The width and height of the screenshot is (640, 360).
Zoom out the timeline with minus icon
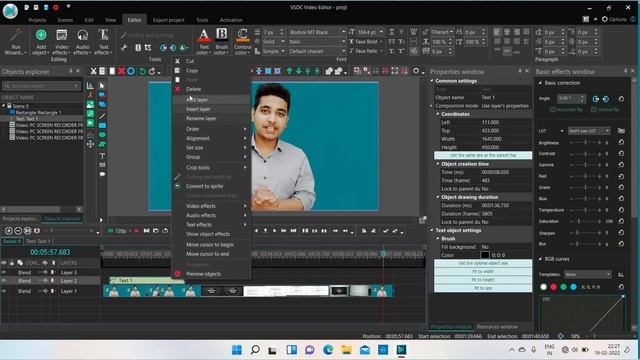(18, 231)
